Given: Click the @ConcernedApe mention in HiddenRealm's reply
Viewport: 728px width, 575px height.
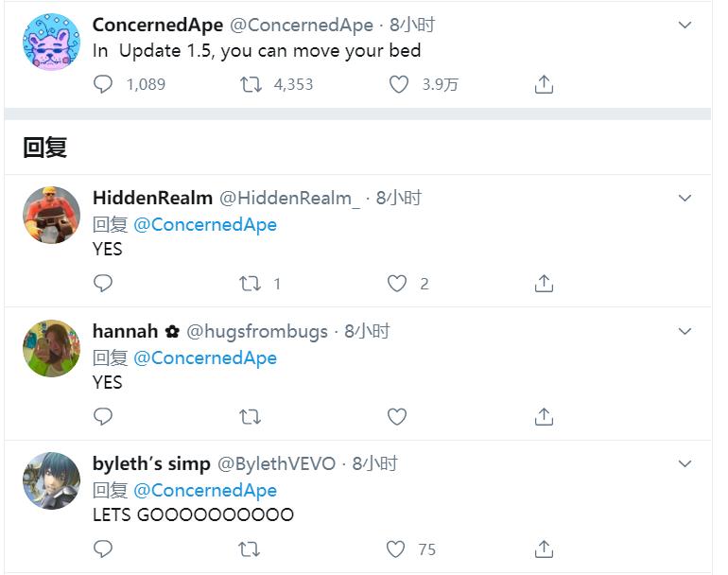Looking at the screenshot, I should pos(205,225).
